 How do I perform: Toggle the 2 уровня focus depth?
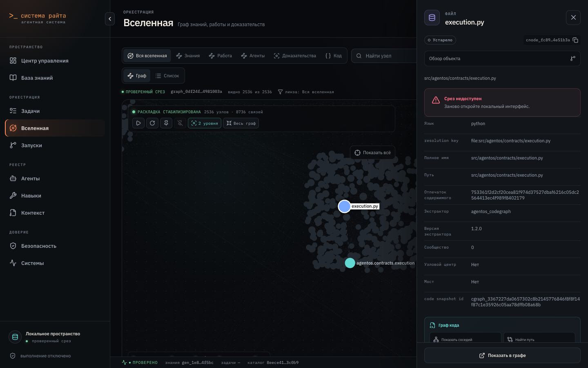(x=205, y=123)
